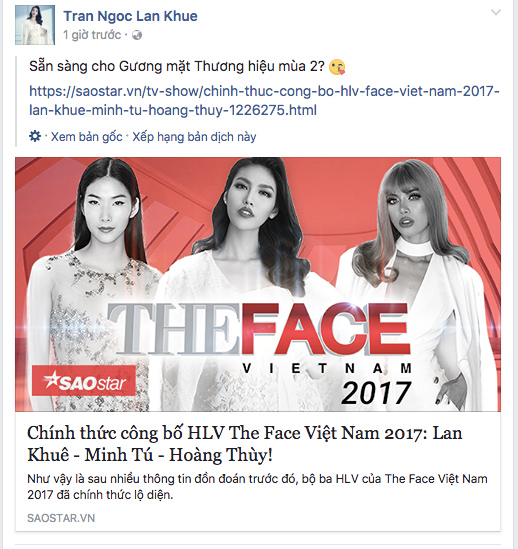Viewport: 518px width, 549px height.
Task: Open Tran Ngoc Lan Khue's profile picture
Action: click(x=35, y=25)
